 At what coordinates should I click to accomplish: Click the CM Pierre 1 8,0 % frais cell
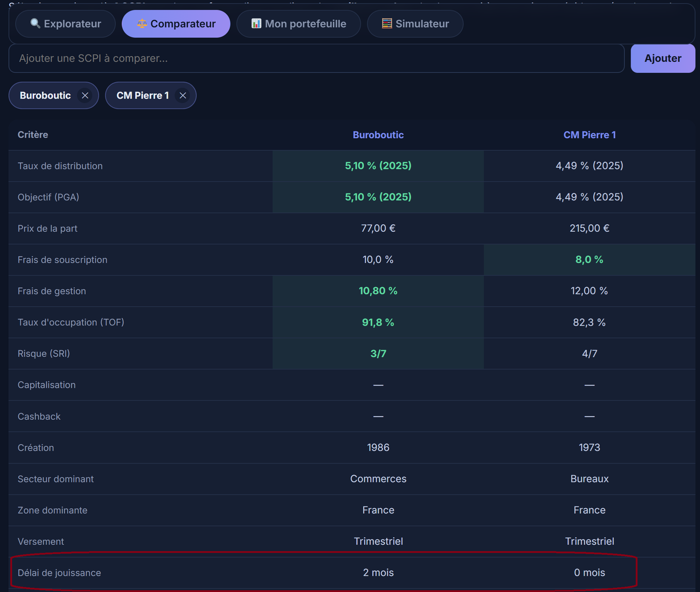[x=589, y=260]
